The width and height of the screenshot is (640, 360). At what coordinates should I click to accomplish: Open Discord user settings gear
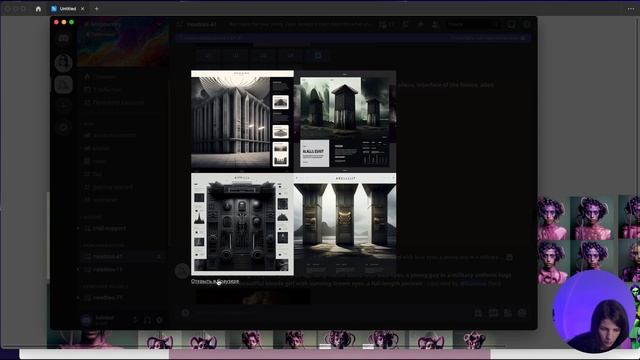[160, 320]
